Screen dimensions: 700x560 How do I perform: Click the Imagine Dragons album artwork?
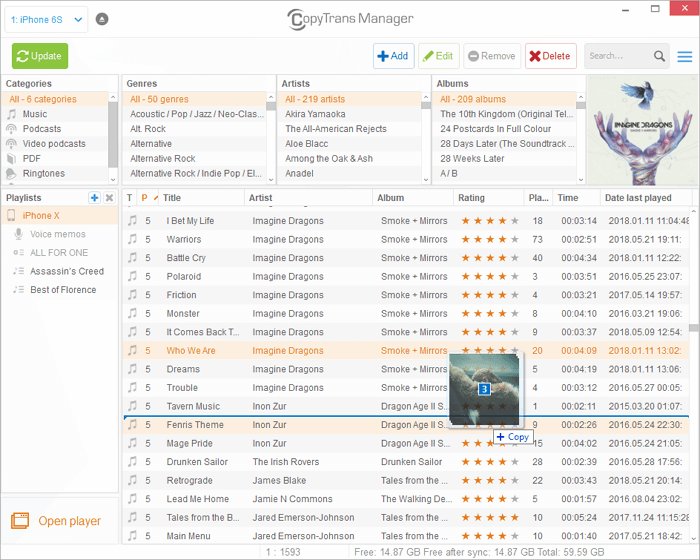(638, 129)
